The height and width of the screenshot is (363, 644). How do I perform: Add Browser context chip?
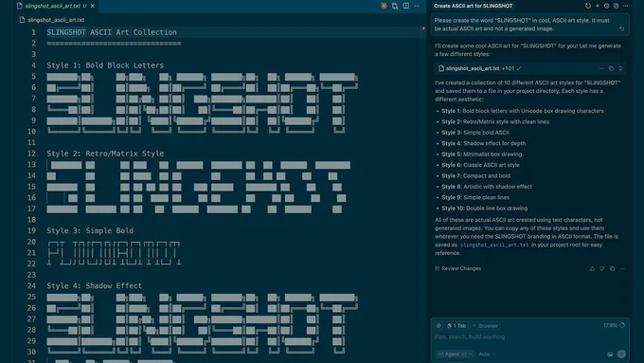[x=485, y=326]
